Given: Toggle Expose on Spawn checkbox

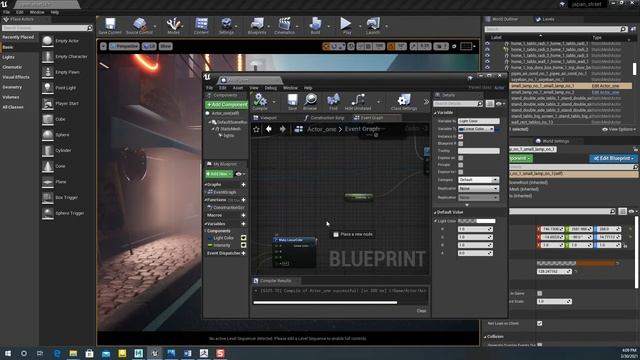Looking at the screenshot, I should pyautogui.click(x=461, y=158).
